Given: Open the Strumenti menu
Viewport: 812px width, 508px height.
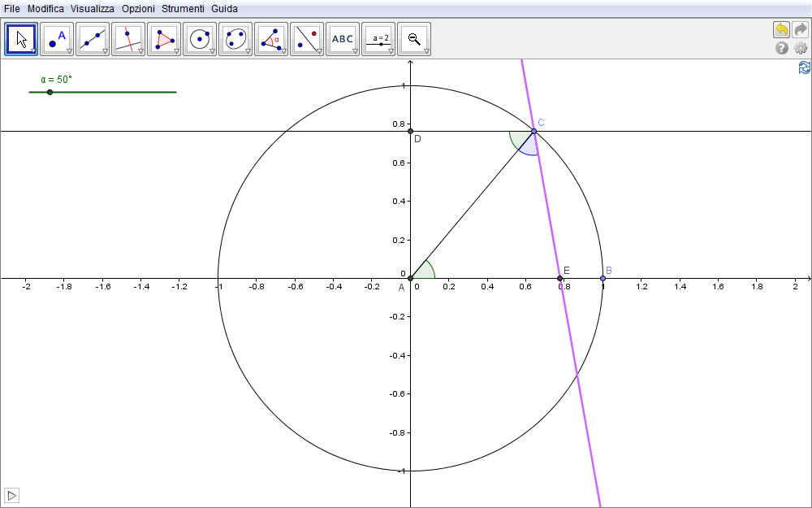Looking at the screenshot, I should [183, 8].
